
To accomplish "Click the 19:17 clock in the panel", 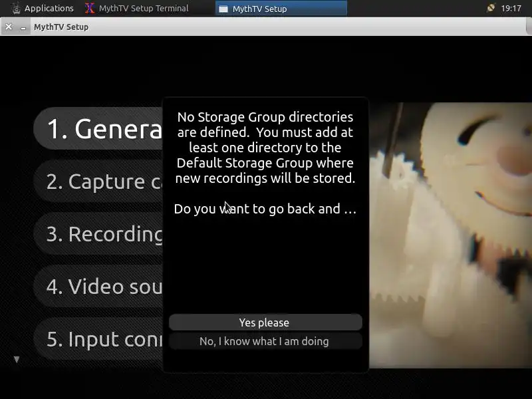I will coord(511,8).
